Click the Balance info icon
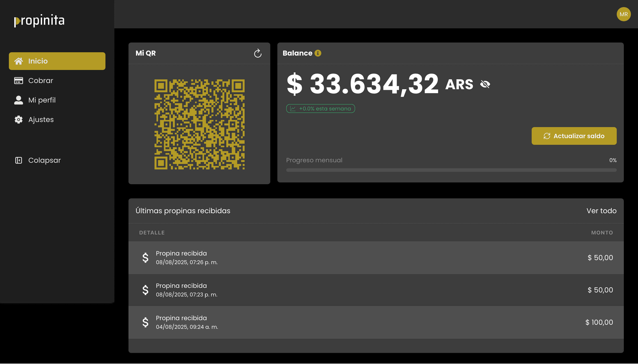Screen dimensions: 638x364 tap(317, 53)
